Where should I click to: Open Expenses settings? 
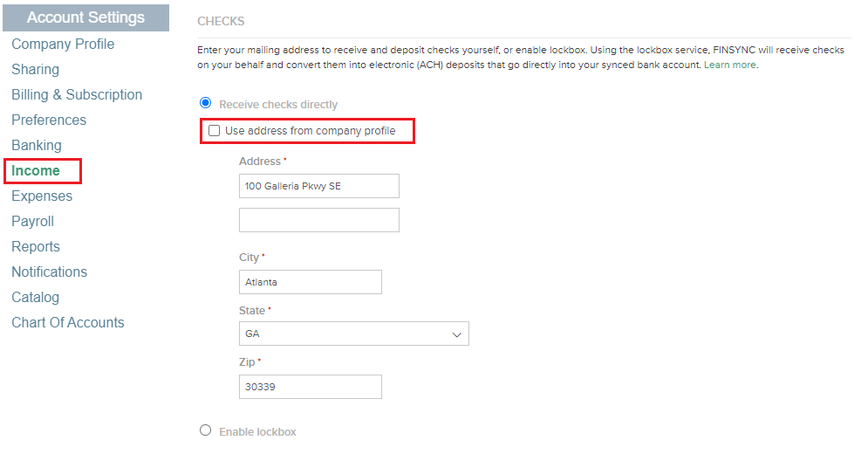[42, 196]
